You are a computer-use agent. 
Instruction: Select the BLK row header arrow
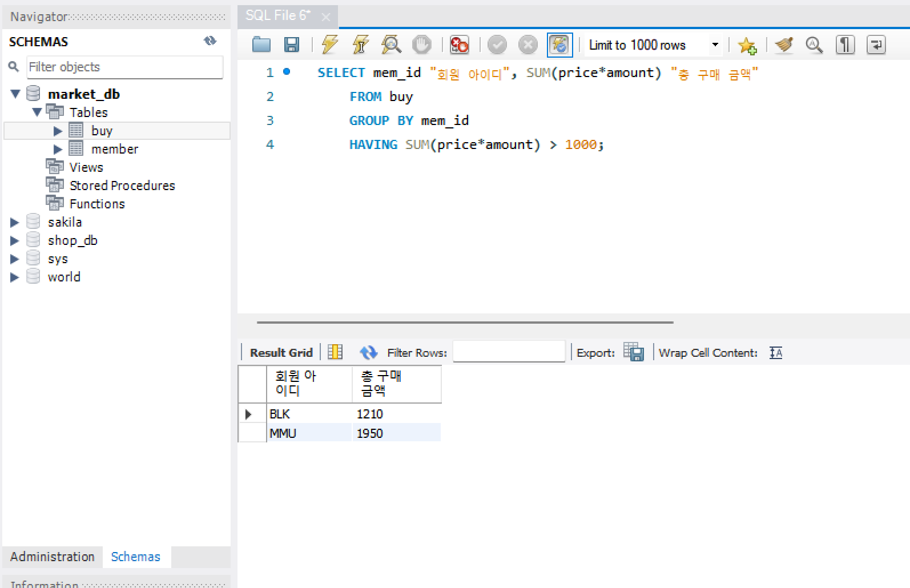249,414
